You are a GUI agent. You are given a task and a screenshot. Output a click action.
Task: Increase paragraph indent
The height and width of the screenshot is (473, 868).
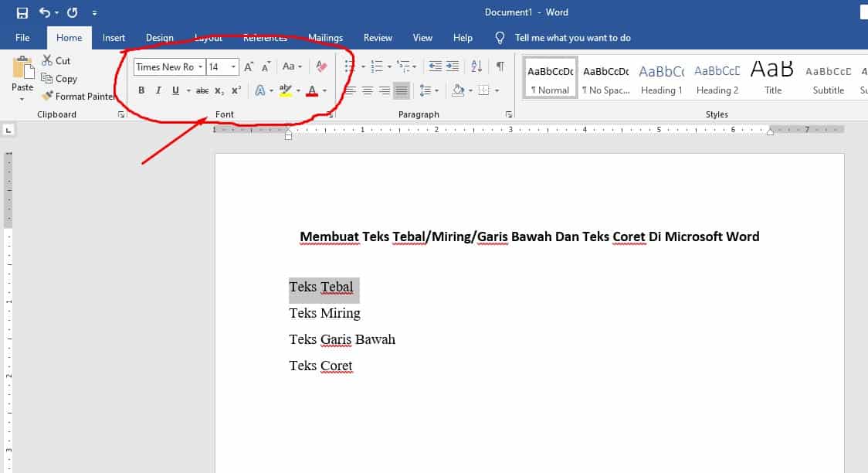pyautogui.click(x=453, y=66)
